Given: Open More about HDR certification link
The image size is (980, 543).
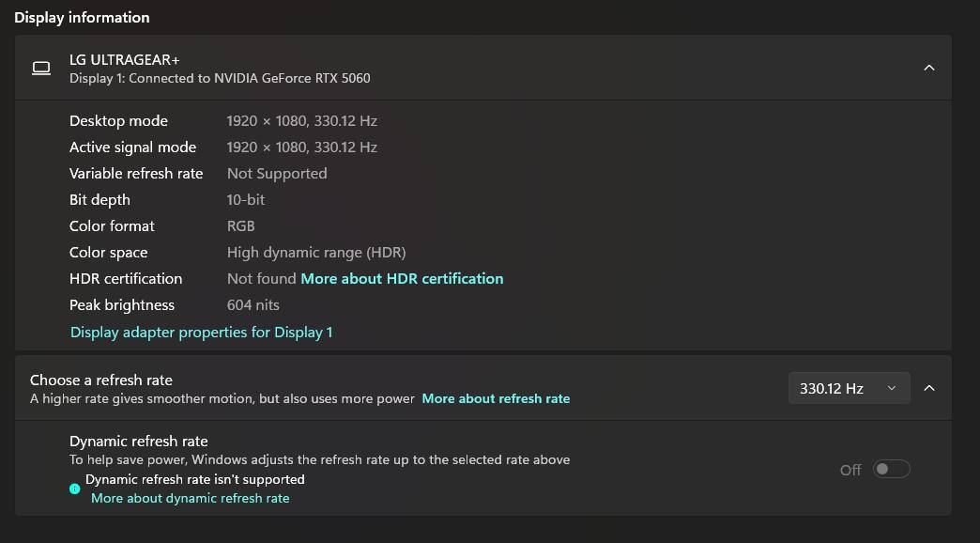Looking at the screenshot, I should (x=402, y=279).
